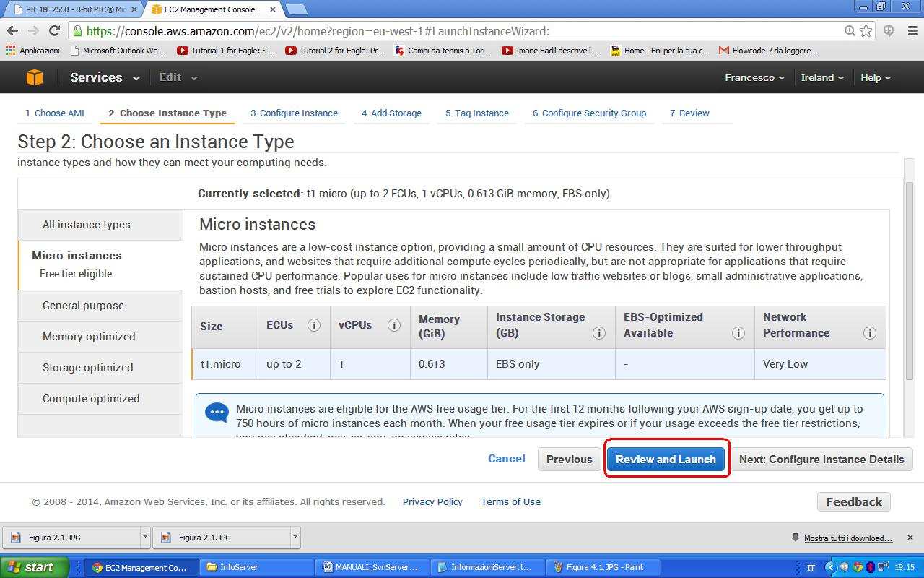924x578 pixels.
Task: Click the AWS orange cube logo
Action: [x=34, y=77]
